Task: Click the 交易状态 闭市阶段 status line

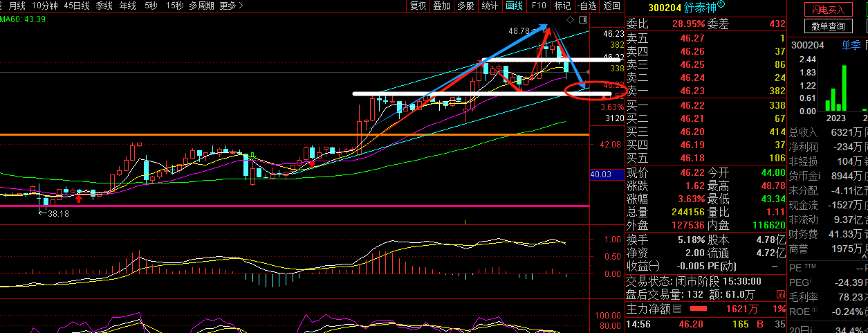Action: tap(694, 281)
